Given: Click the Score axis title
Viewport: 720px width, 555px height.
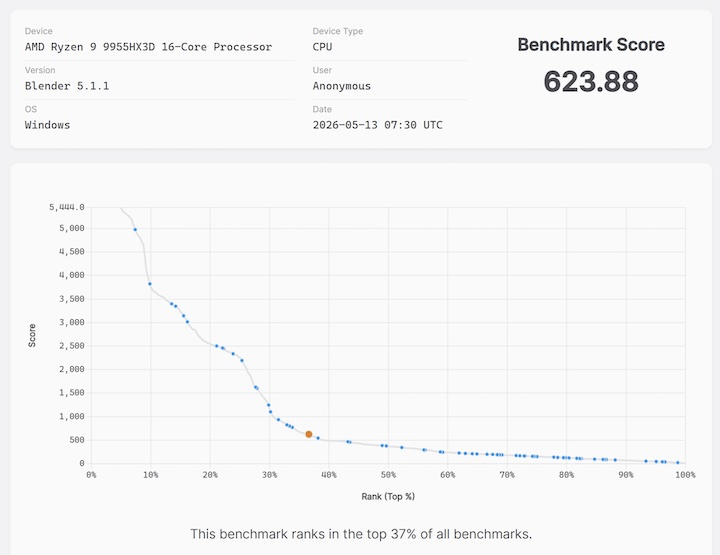Looking at the screenshot, I should (32, 335).
